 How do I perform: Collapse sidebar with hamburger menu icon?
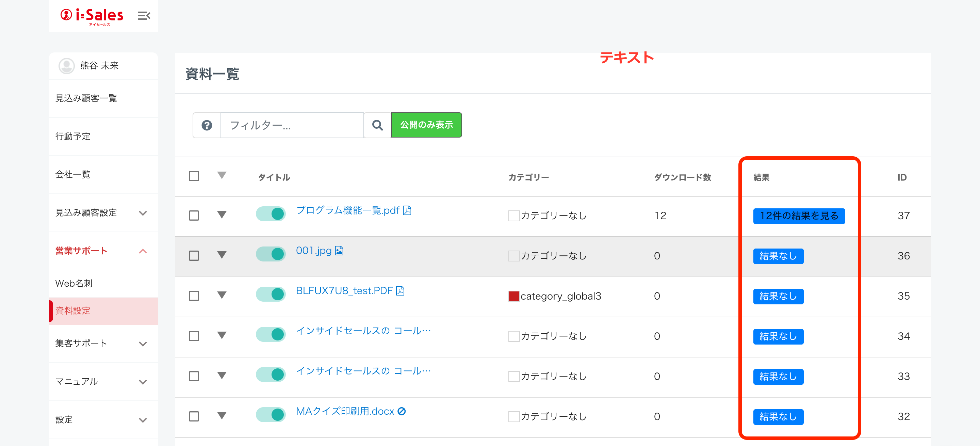coord(144,16)
